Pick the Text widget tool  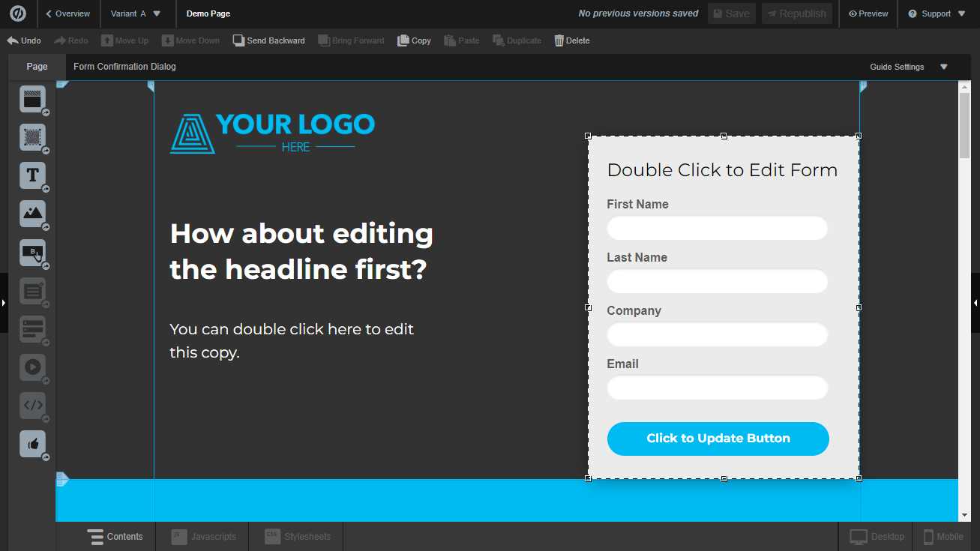pyautogui.click(x=32, y=175)
